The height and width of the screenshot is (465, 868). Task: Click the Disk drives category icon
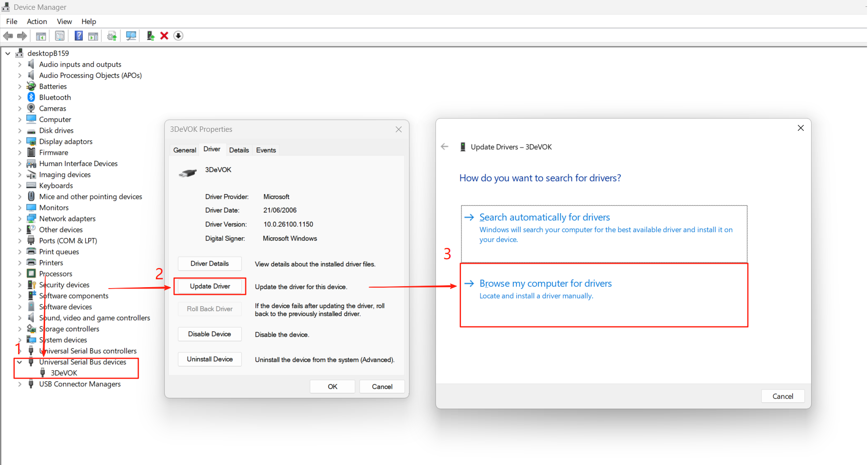pyautogui.click(x=31, y=130)
